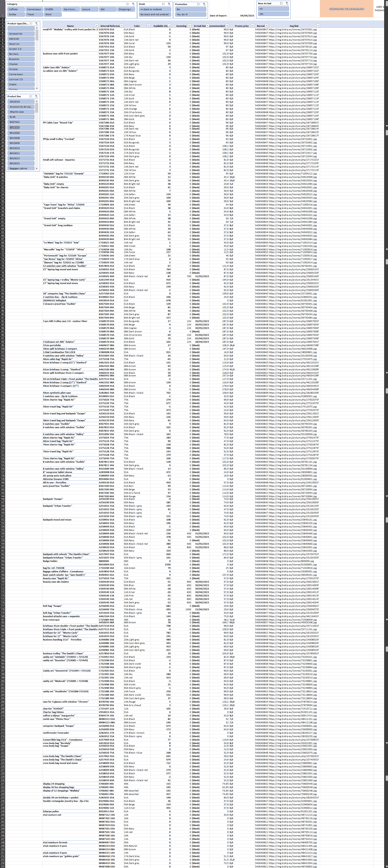Select 'Berckely' product type
Screen dimensions: 388x868
point(21,54)
